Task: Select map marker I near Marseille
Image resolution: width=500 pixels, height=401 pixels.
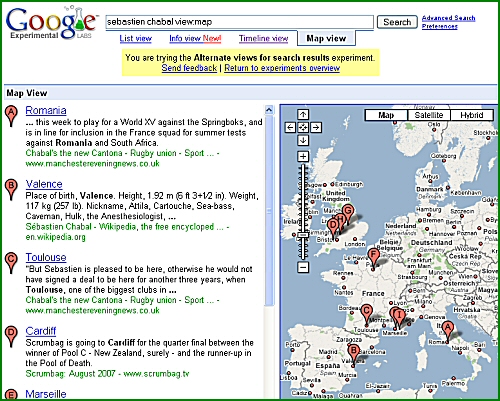Action: coord(400,317)
